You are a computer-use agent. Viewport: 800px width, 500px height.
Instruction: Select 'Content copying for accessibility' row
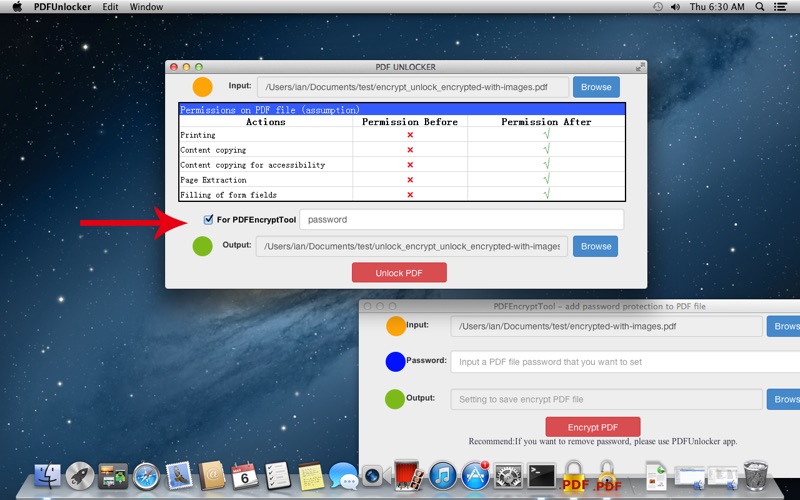pyautogui.click(x=402, y=165)
